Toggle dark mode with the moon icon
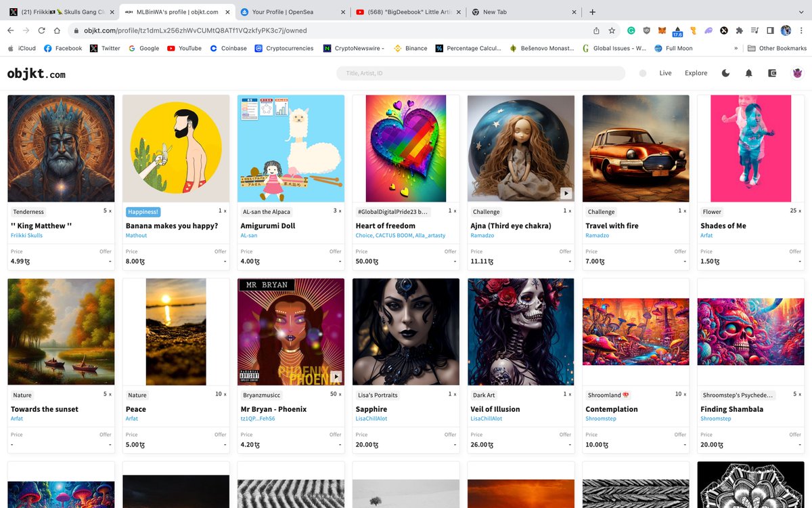The image size is (812, 508). (x=725, y=73)
